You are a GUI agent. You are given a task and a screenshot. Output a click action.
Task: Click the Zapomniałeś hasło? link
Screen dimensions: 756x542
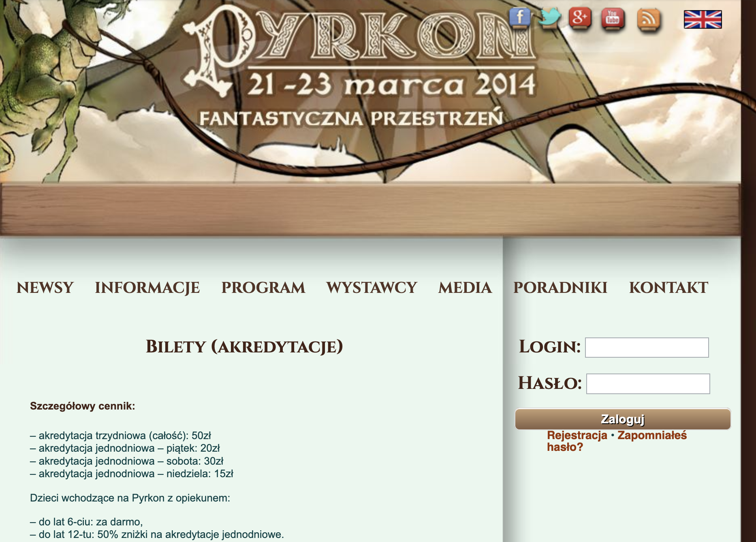651,435
